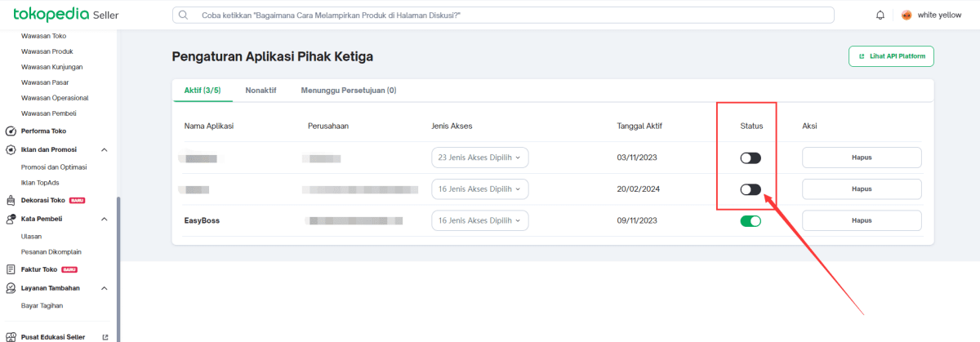Image resolution: width=980 pixels, height=342 pixels.
Task: Enable the status toggle dated 20/02/2024
Action: click(750, 189)
